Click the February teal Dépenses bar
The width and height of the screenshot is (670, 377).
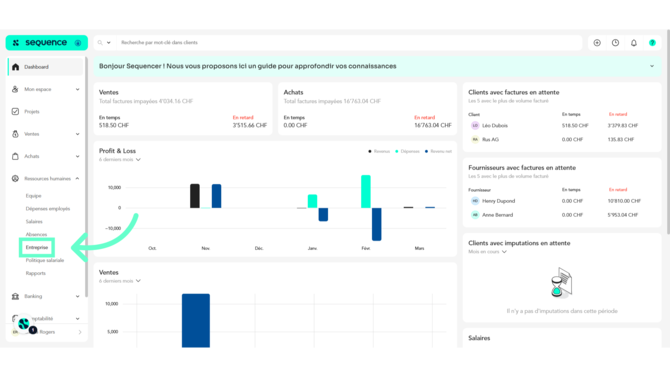tap(366, 191)
